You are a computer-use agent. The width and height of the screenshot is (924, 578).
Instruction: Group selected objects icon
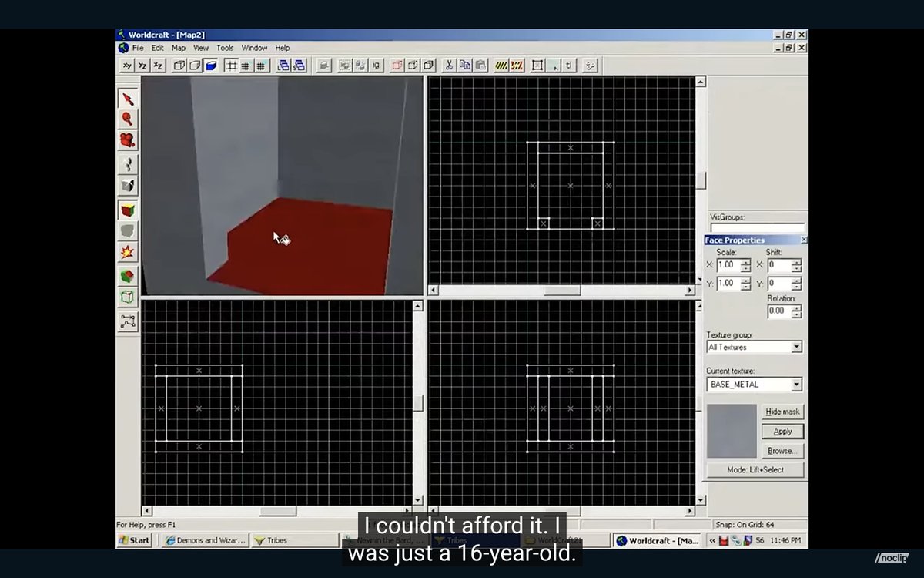(345, 66)
